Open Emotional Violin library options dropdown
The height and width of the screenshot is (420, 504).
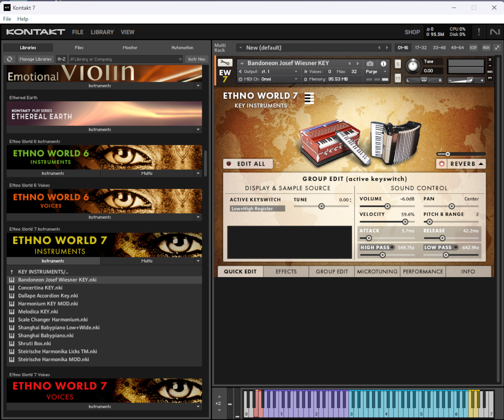(x=198, y=86)
